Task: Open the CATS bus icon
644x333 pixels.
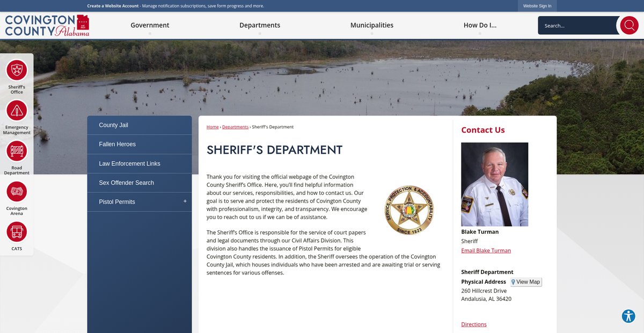Action: coord(17,232)
